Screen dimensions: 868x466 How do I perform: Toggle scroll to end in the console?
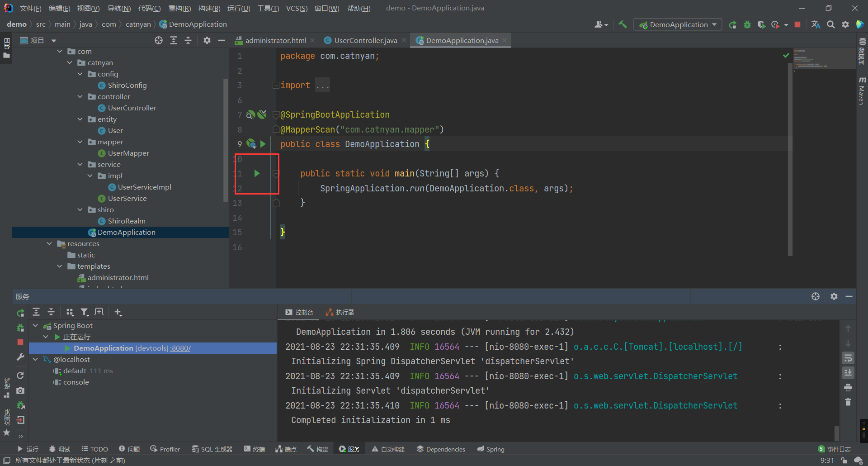(848, 373)
